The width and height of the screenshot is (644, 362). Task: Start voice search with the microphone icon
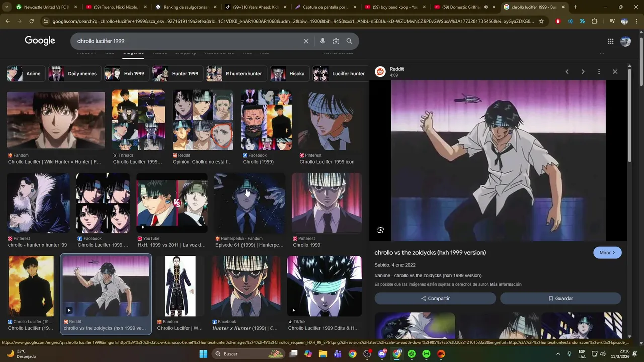[x=323, y=41]
